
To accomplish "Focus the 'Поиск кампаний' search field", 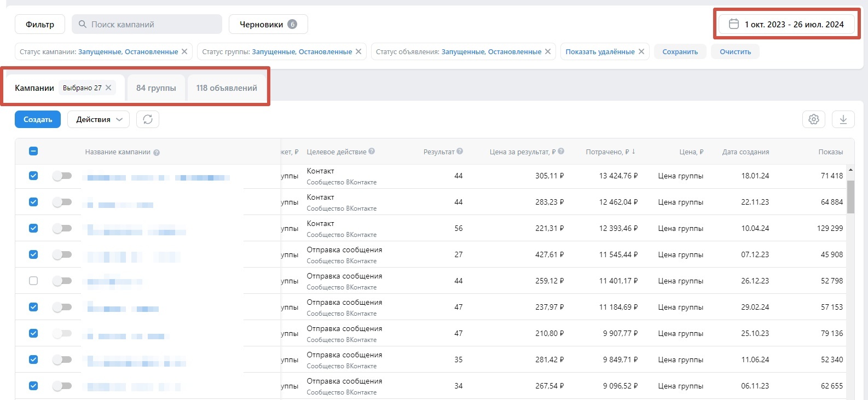I will [x=147, y=24].
